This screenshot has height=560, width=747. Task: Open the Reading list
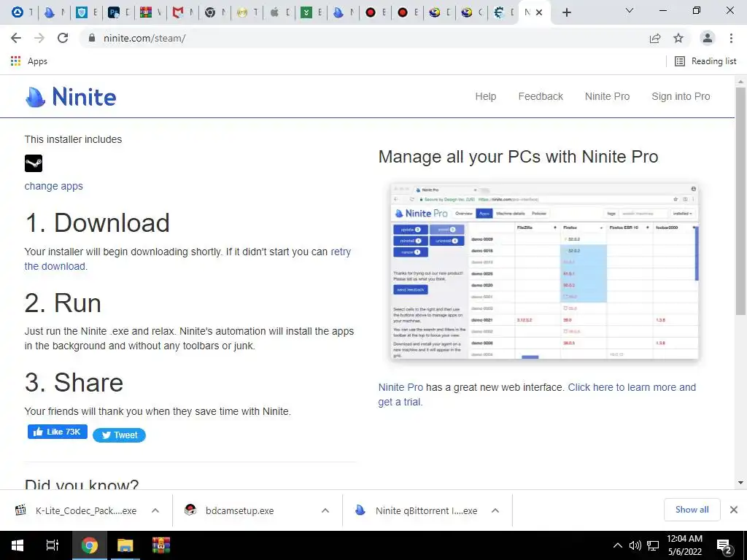(705, 61)
